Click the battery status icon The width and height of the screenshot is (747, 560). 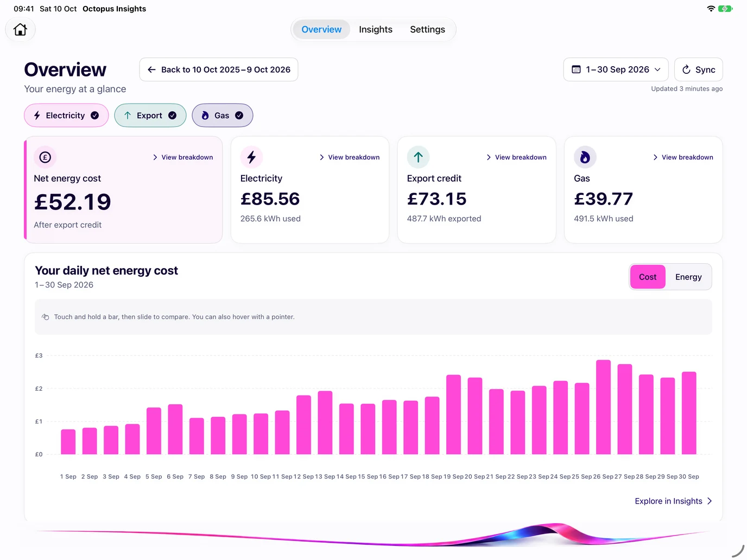point(725,9)
